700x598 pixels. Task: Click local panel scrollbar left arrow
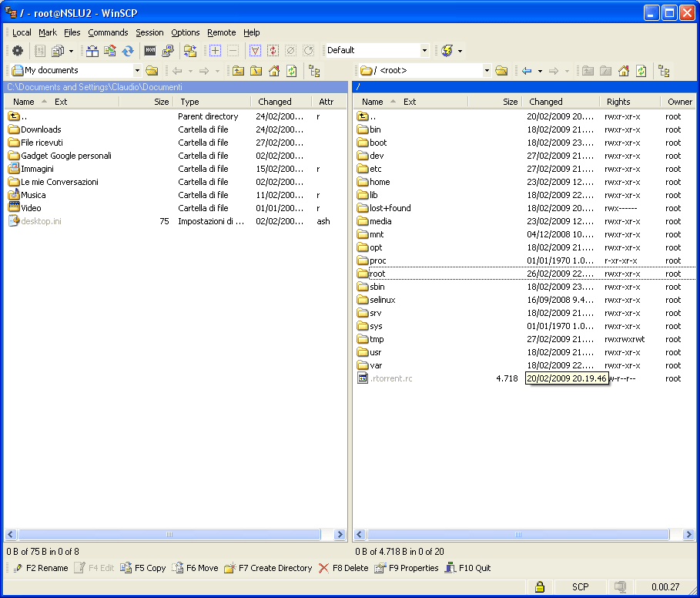[x=11, y=534]
